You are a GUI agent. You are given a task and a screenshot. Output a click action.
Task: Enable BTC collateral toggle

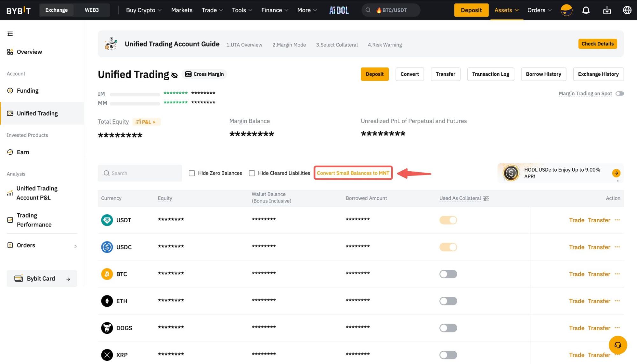pos(448,274)
